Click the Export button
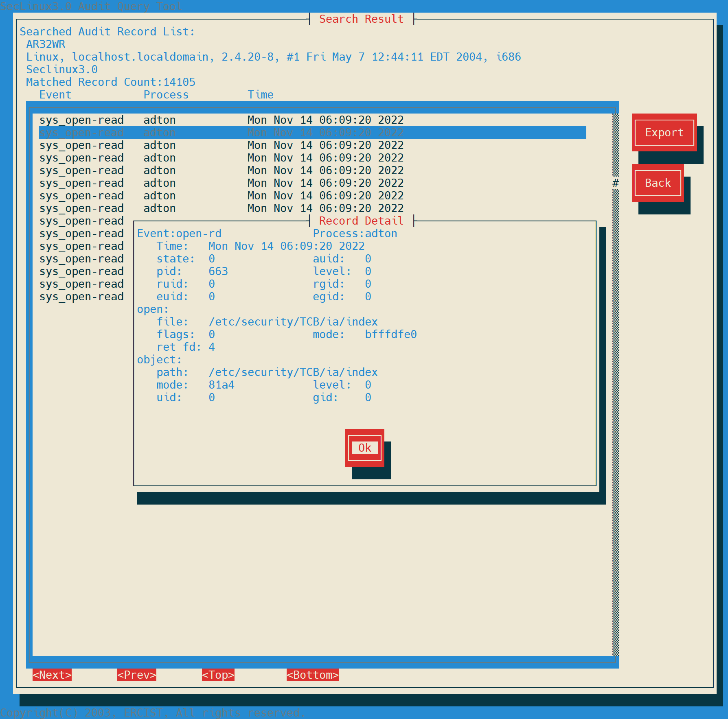 (x=664, y=133)
